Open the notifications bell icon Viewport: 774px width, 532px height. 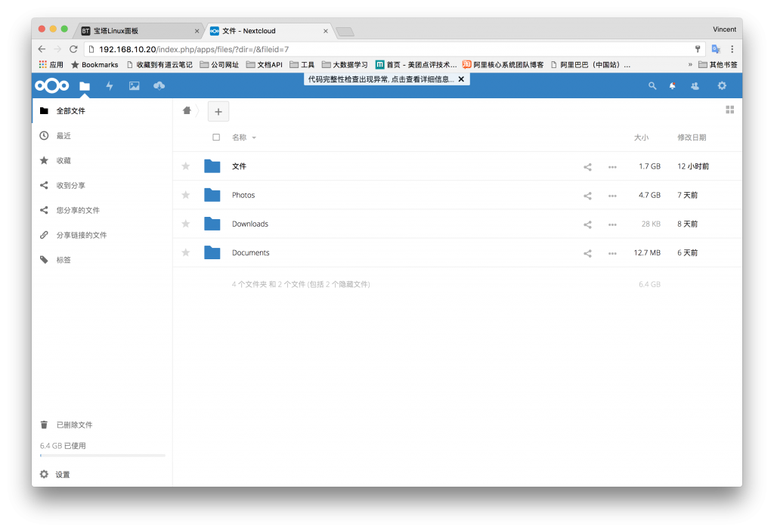pos(672,86)
